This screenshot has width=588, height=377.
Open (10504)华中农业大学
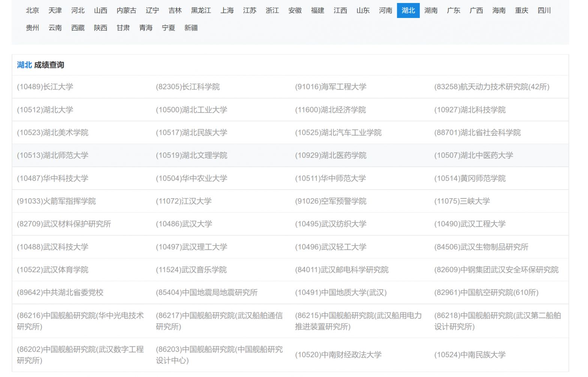[x=192, y=178]
